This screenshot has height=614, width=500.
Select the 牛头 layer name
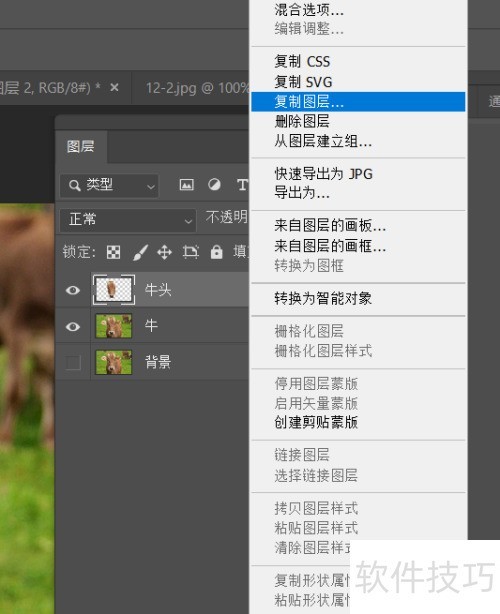coord(158,290)
